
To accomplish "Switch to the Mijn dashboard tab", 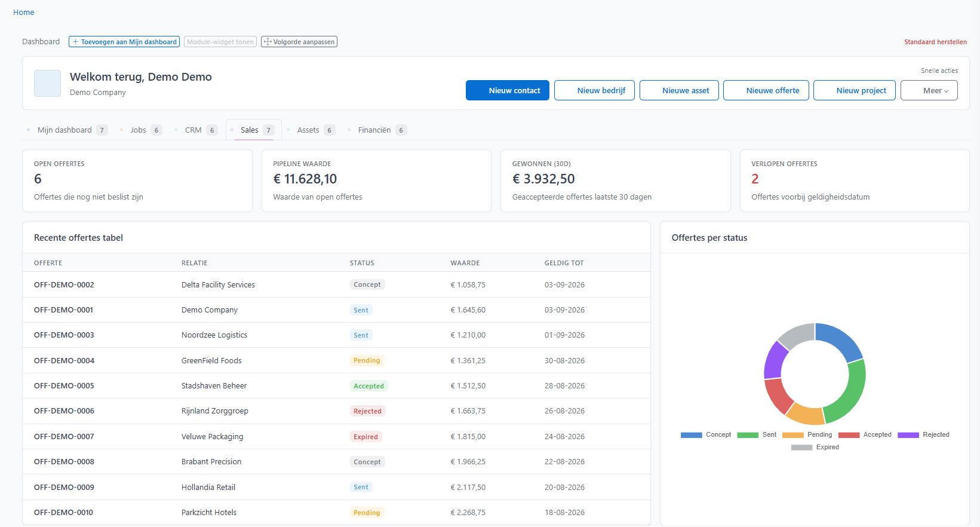I will (x=67, y=130).
